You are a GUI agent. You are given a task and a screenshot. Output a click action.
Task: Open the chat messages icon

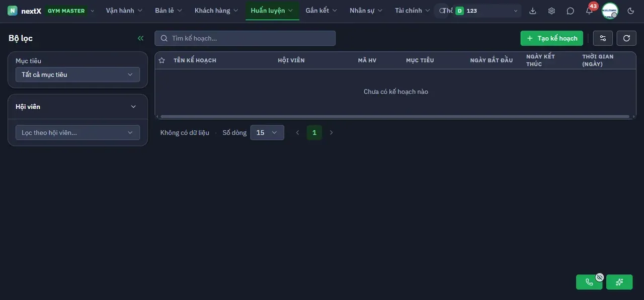pyautogui.click(x=570, y=11)
